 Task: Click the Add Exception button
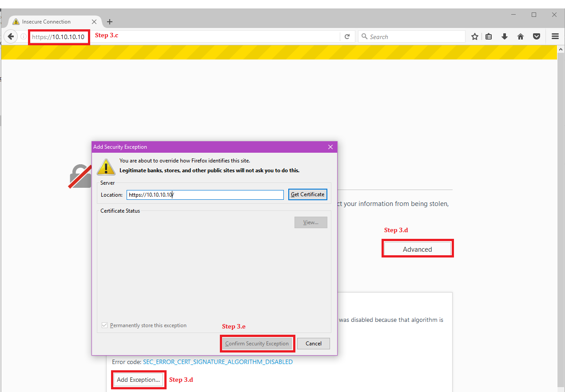pyautogui.click(x=138, y=380)
